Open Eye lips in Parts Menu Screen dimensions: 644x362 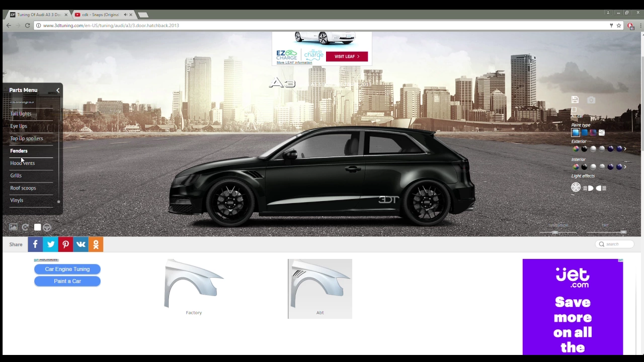coord(19,126)
